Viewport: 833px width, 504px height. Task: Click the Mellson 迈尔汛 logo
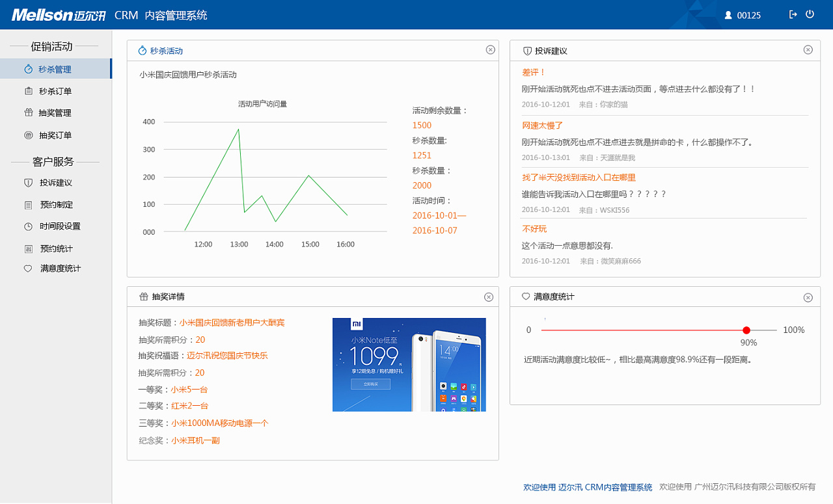point(59,15)
